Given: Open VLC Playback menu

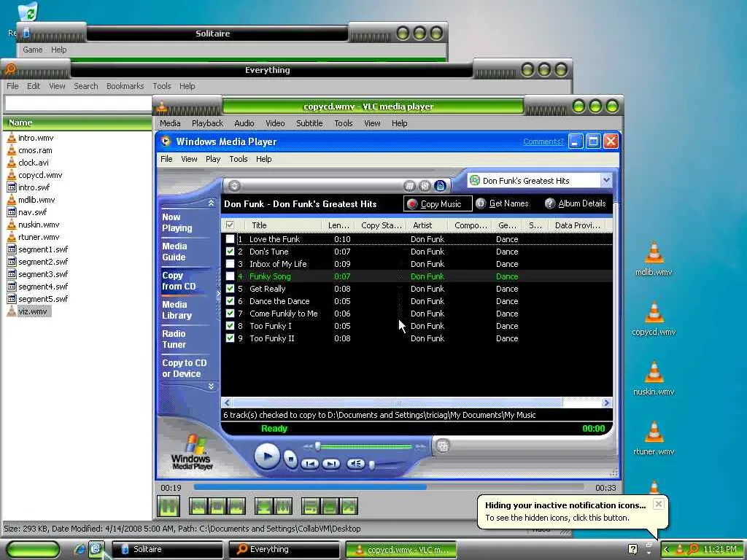Looking at the screenshot, I should click(x=207, y=123).
